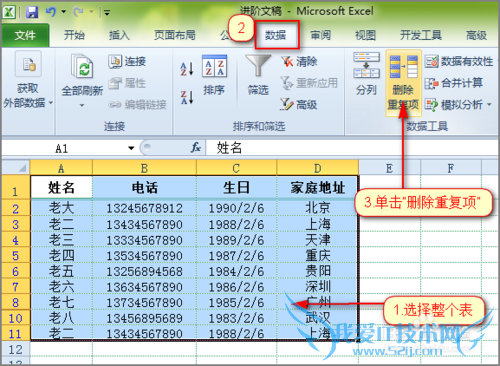This screenshot has width=500, height=366.
Task: Click cell containing 姓名
Action: point(61,187)
